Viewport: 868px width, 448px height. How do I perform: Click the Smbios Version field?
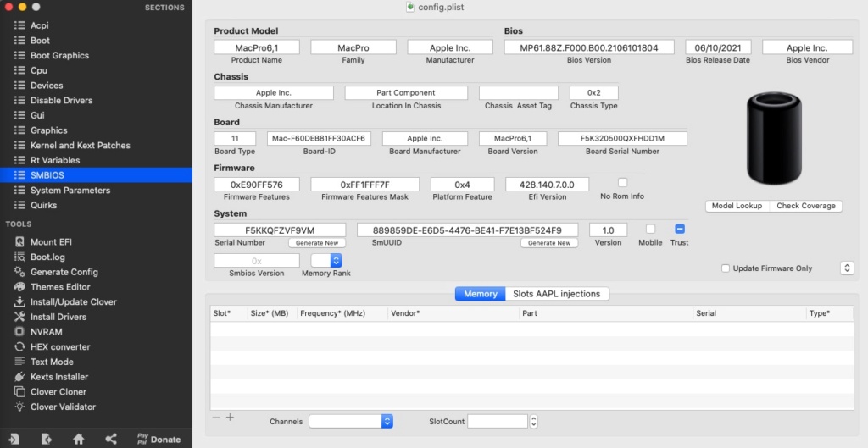coord(257,261)
